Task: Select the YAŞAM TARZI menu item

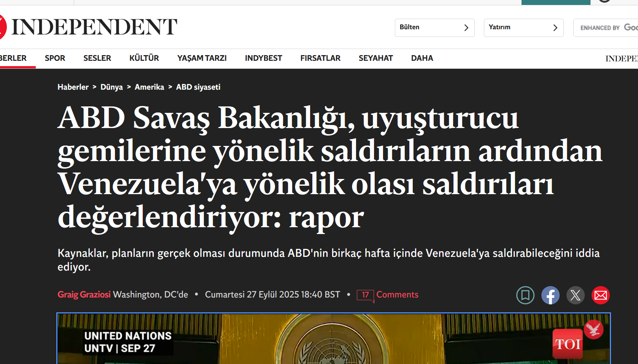Action: click(202, 58)
